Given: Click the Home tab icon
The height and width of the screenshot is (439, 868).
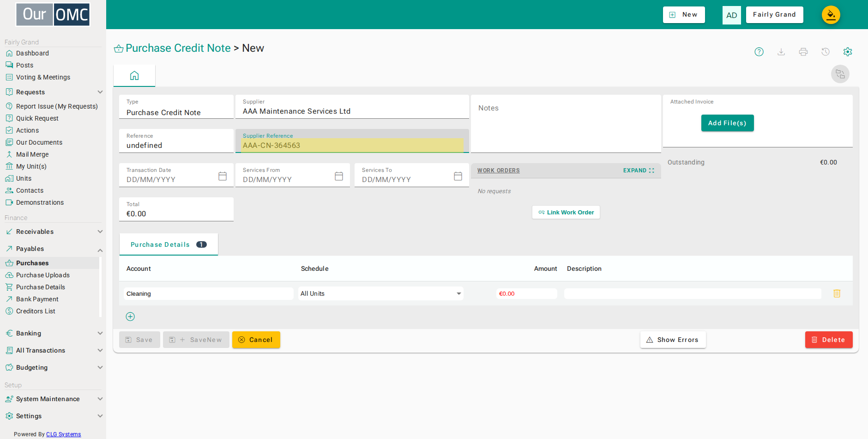Looking at the screenshot, I should tap(134, 76).
